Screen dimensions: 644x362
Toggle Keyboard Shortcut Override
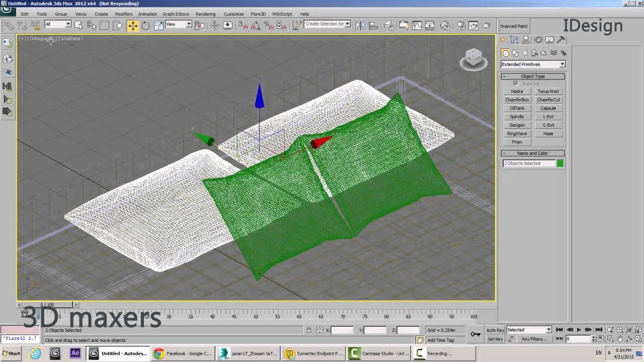coord(228,25)
